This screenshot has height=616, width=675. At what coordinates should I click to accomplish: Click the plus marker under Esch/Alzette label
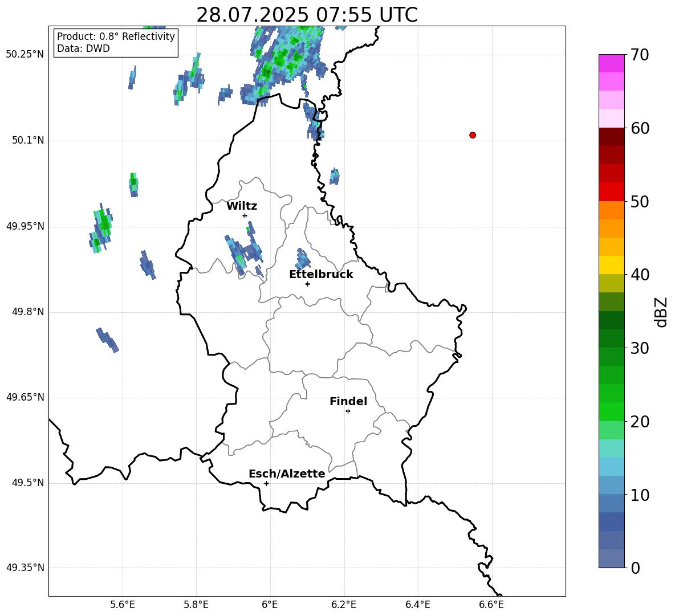[266, 483]
